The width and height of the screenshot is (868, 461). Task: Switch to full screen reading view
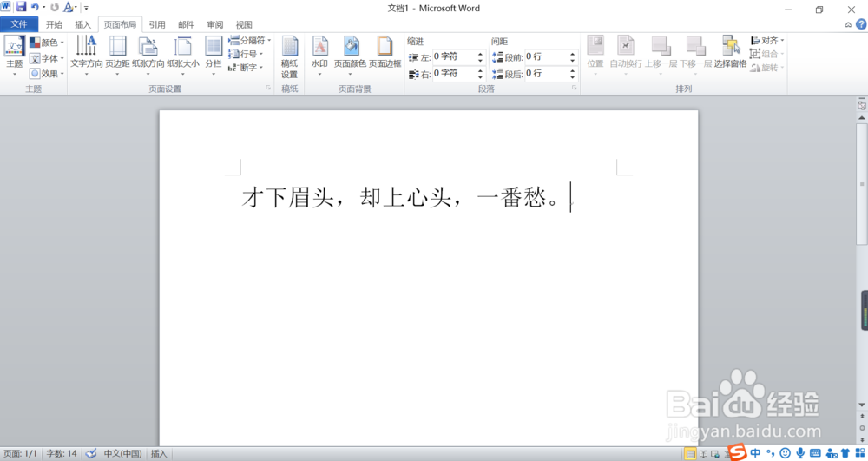coord(703,454)
